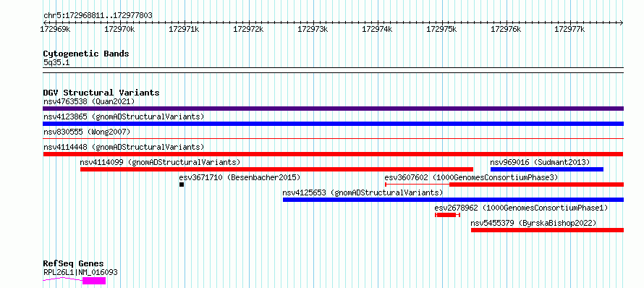644x288 pixels.
Task: Click the nsv4125653 blue variant bar
Action: (x=453, y=200)
